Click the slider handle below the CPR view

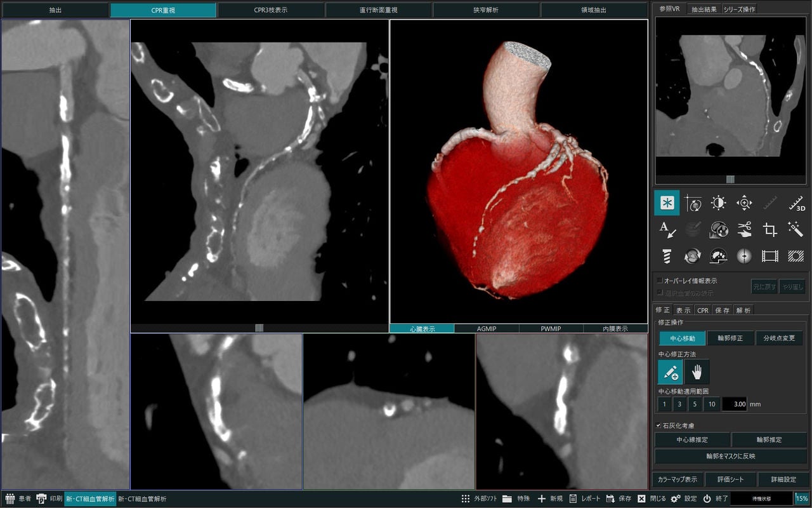(x=259, y=328)
